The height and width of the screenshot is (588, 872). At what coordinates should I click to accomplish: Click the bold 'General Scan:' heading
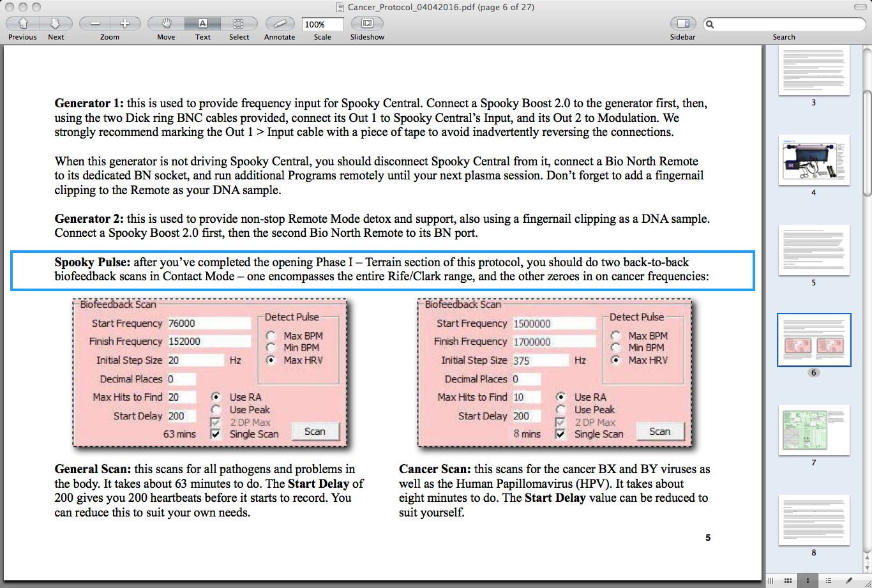tap(93, 469)
